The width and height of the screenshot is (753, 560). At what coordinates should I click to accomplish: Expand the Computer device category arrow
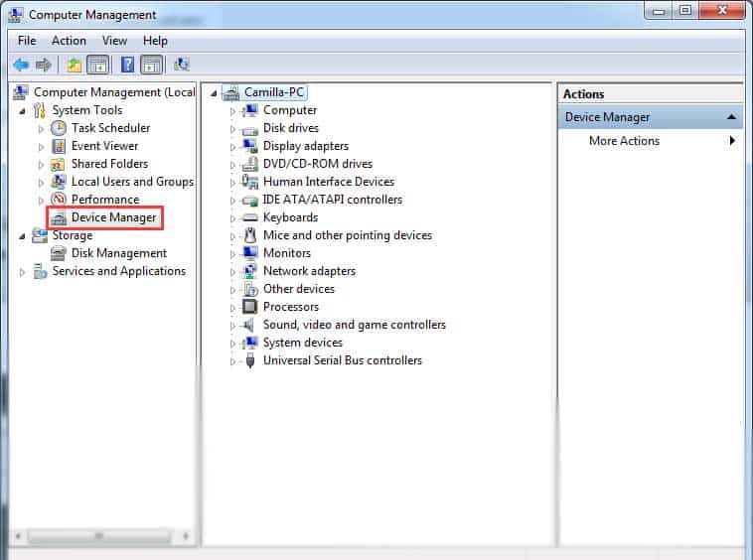(x=232, y=111)
